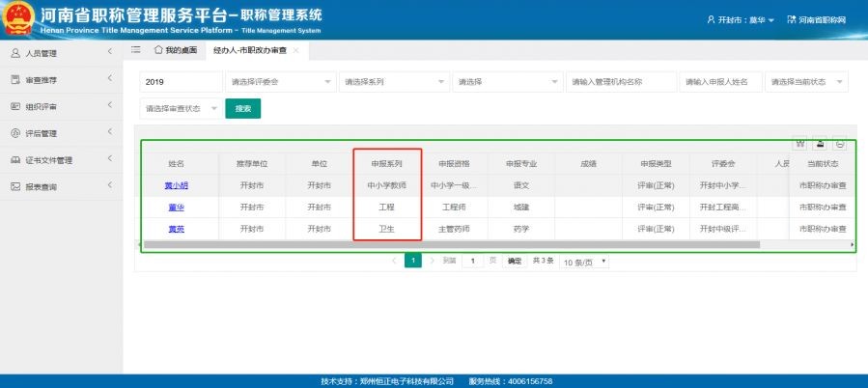Open the 证书文件管理 sidebar menu

pos(61,160)
